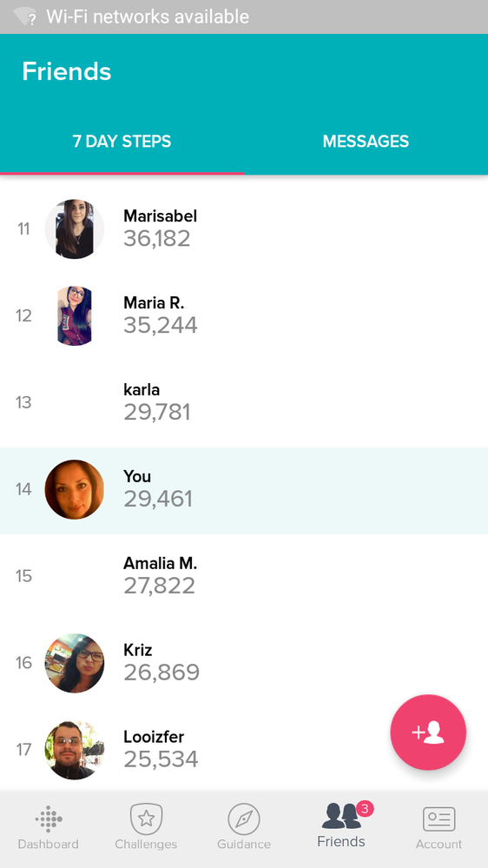This screenshot has width=488, height=868.
Task: Tap the Looizfer name label
Action: pos(154,737)
